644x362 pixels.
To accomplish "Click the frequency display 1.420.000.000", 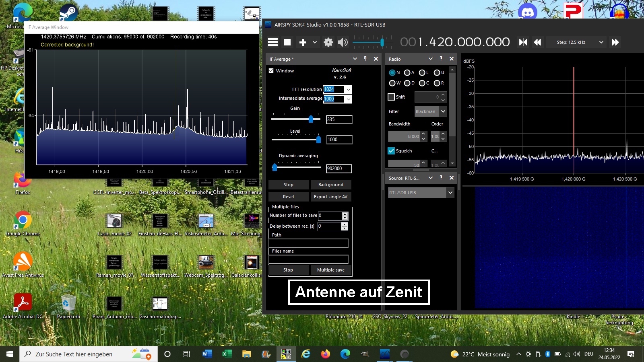I will tap(455, 42).
